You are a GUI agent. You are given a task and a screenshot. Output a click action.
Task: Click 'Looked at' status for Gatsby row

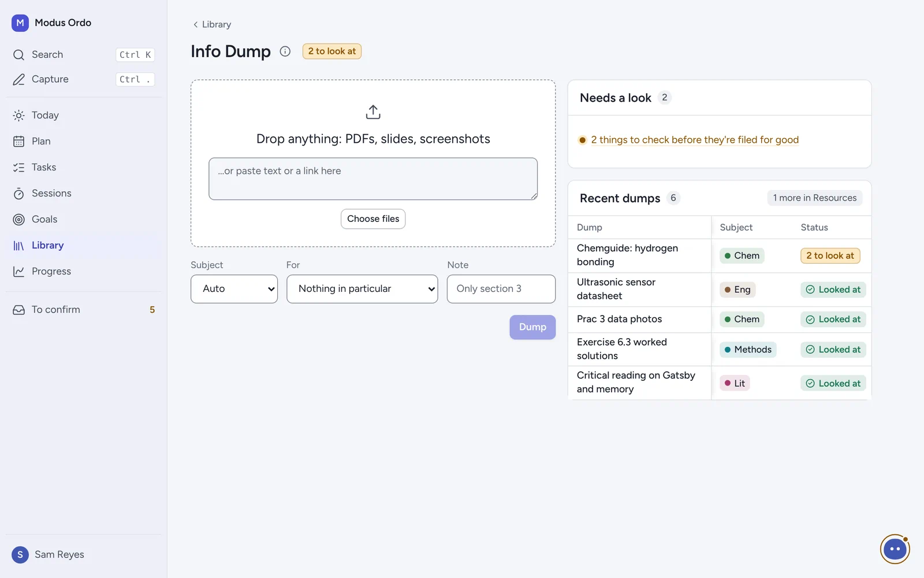pos(833,383)
